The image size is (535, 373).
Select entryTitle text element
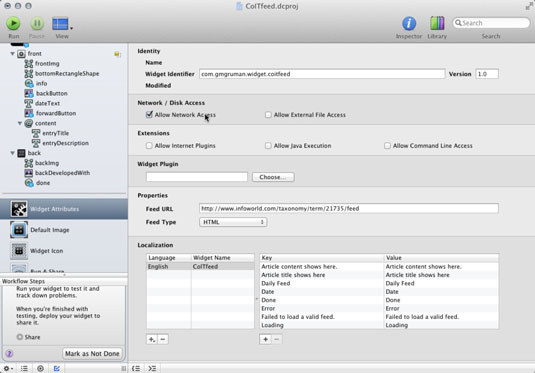pos(55,133)
